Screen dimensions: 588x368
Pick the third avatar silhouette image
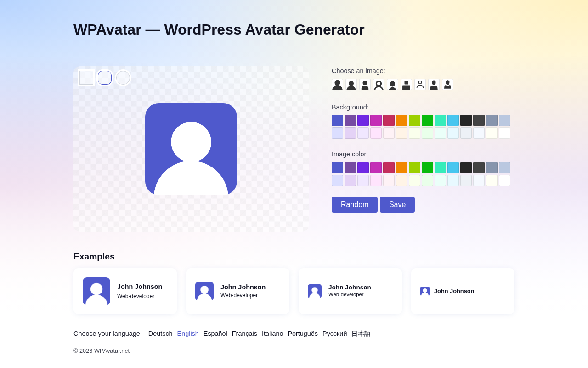tap(365, 85)
